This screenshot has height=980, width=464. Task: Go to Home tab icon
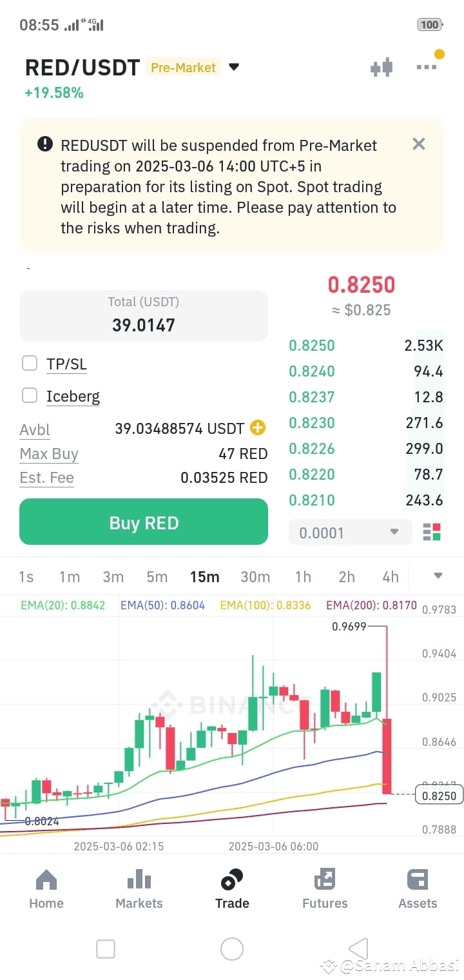(46, 879)
